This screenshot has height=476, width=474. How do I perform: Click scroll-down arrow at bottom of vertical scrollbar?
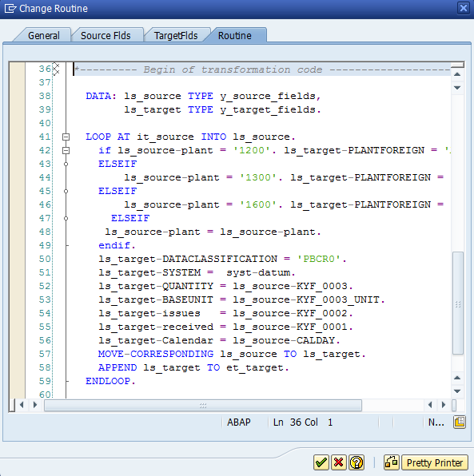click(457, 391)
